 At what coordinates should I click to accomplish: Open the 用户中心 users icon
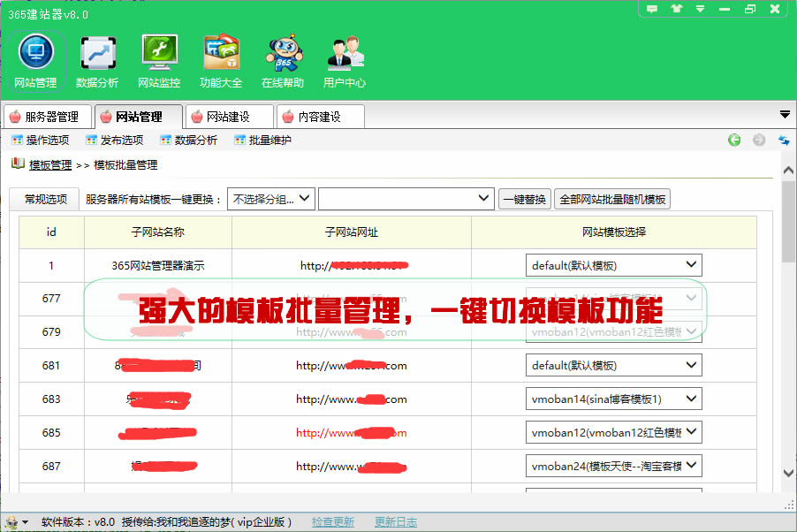(344, 60)
